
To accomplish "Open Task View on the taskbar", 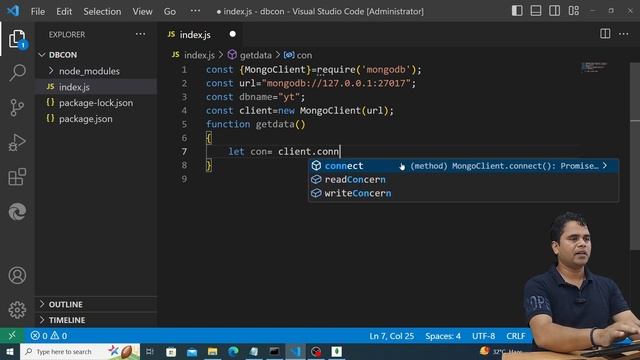I will (150, 351).
